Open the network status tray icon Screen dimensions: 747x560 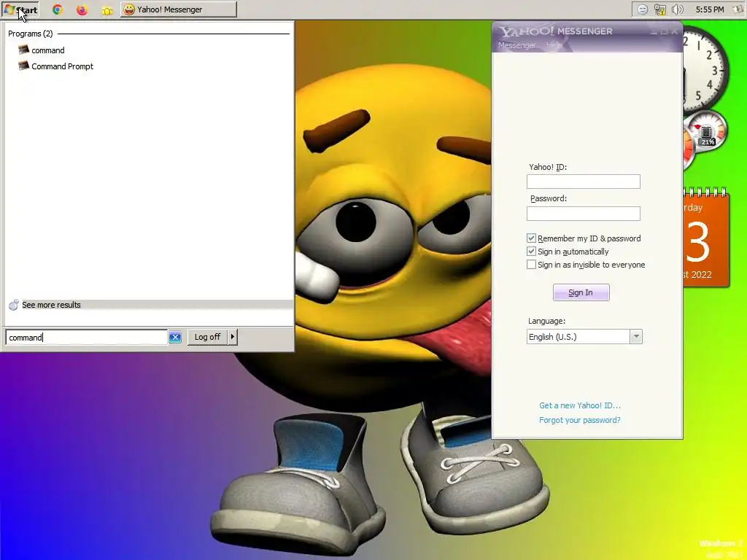(659, 9)
